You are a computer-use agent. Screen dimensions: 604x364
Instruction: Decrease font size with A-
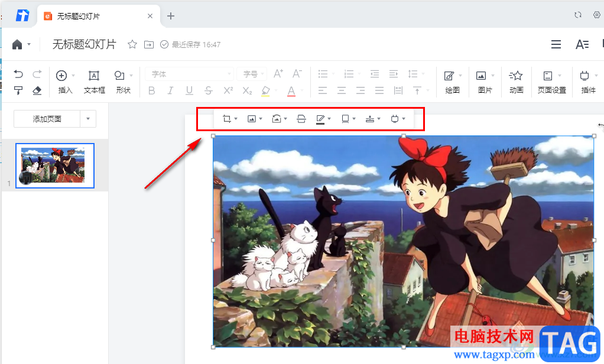click(x=297, y=74)
